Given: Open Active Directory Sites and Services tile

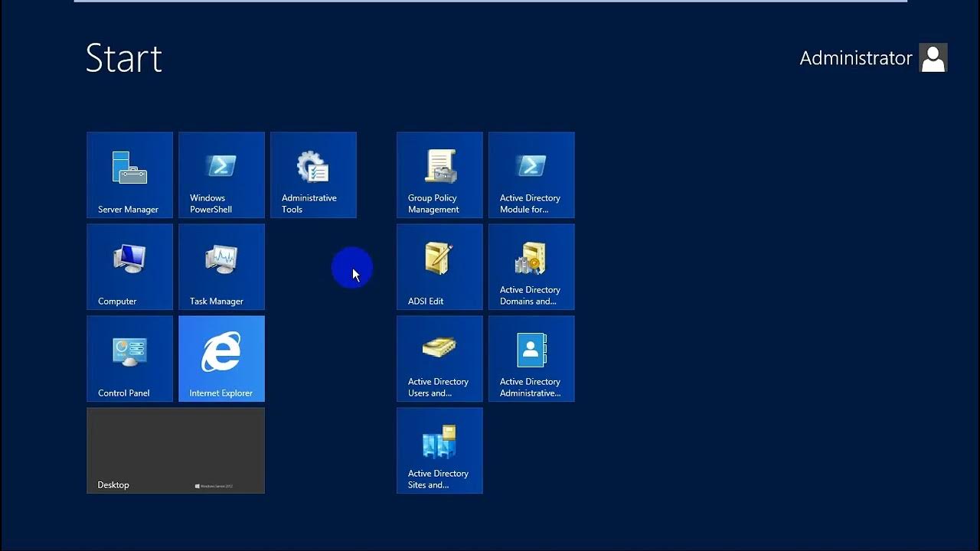Looking at the screenshot, I should 440,451.
